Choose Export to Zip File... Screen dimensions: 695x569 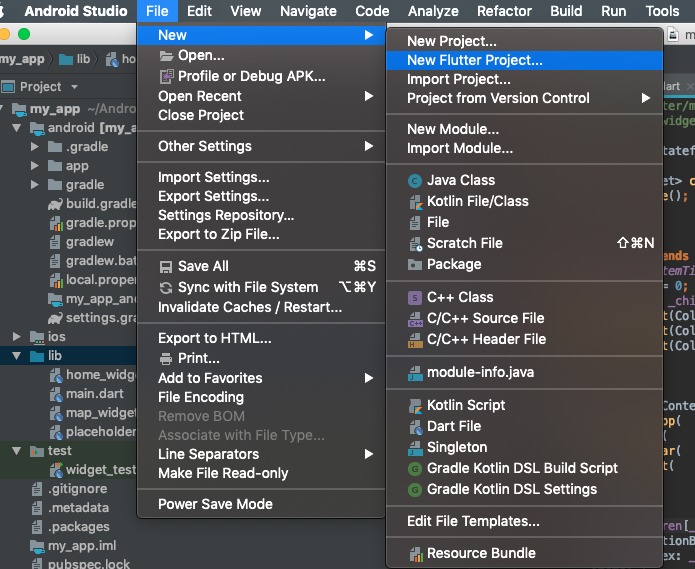[261, 234]
